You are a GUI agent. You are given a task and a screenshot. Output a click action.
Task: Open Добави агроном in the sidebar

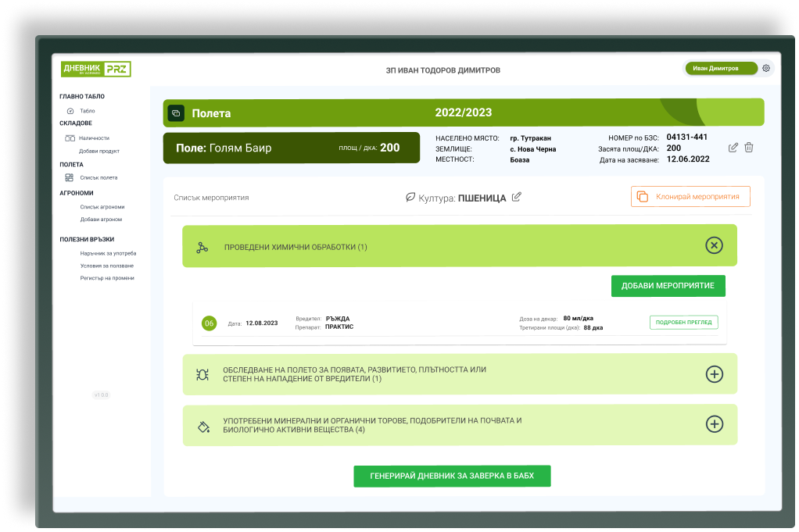(101, 220)
